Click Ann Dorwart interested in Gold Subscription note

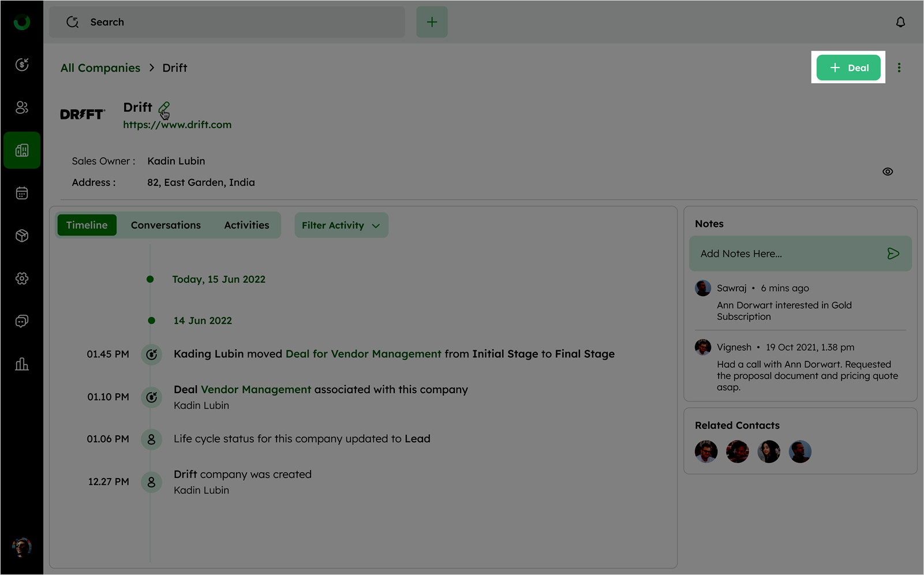(784, 311)
